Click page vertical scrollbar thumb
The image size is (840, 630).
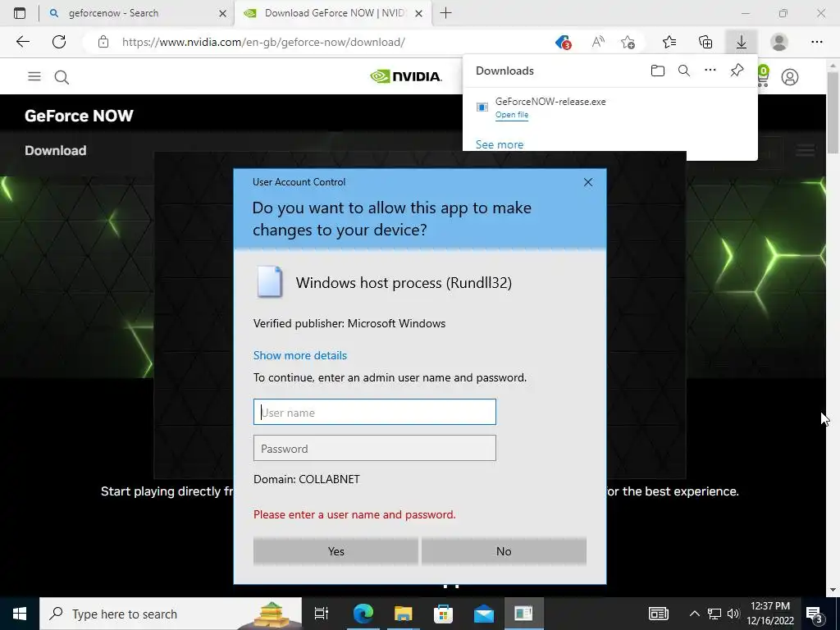[x=833, y=112]
